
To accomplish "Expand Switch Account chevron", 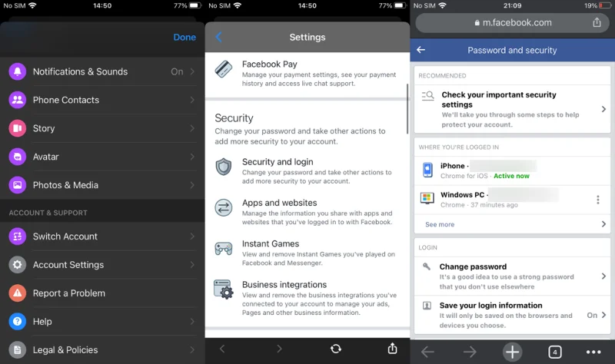I will click(192, 237).
